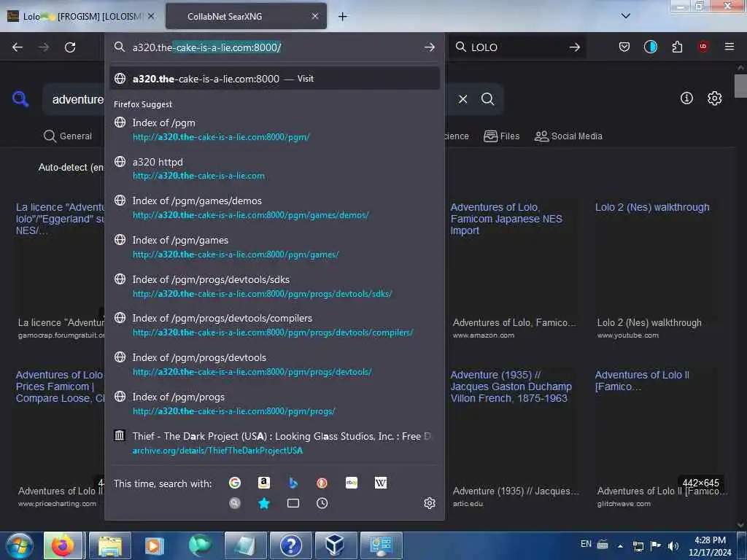Open a new browser tab
Viewport: 747px width, 560px height.
(x=343, y=17)
